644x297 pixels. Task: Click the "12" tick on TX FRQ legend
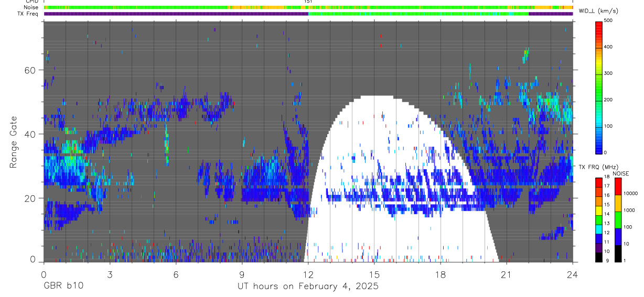pyautogui.click(x=607, y=233)
